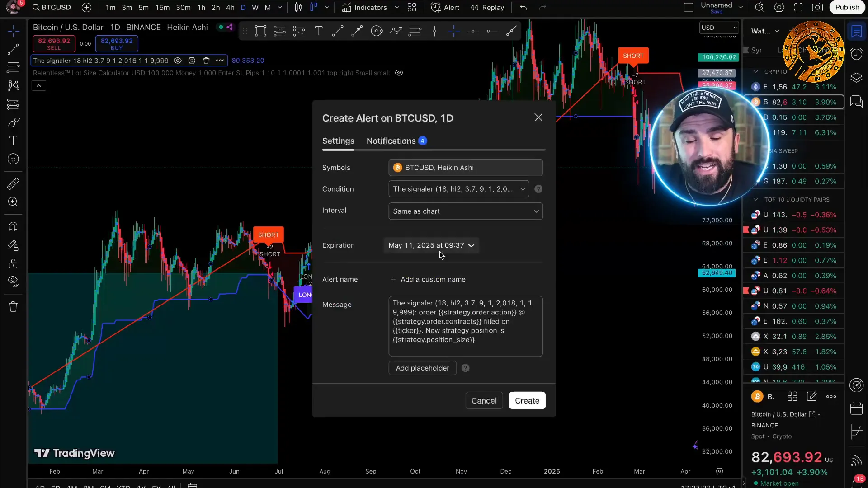This screenshot has height=488, width=868.
Task: Collapse the CRYPTO watchlist section
Action: point(755,72)
